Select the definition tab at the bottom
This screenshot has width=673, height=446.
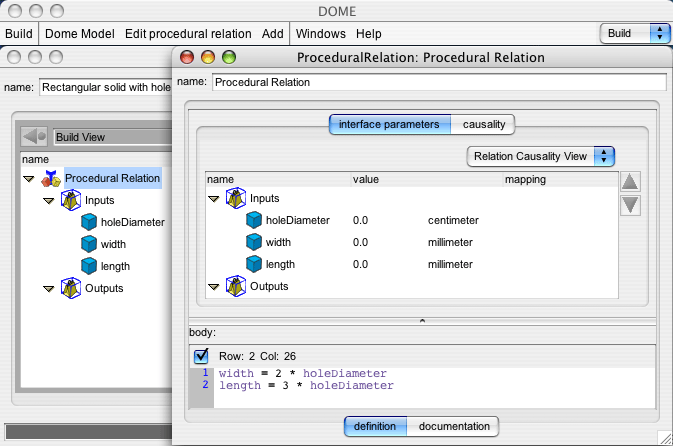(x=376, y=426)
